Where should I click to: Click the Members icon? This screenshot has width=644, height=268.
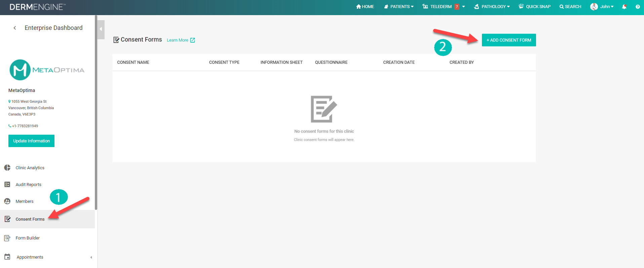point(7,201)
